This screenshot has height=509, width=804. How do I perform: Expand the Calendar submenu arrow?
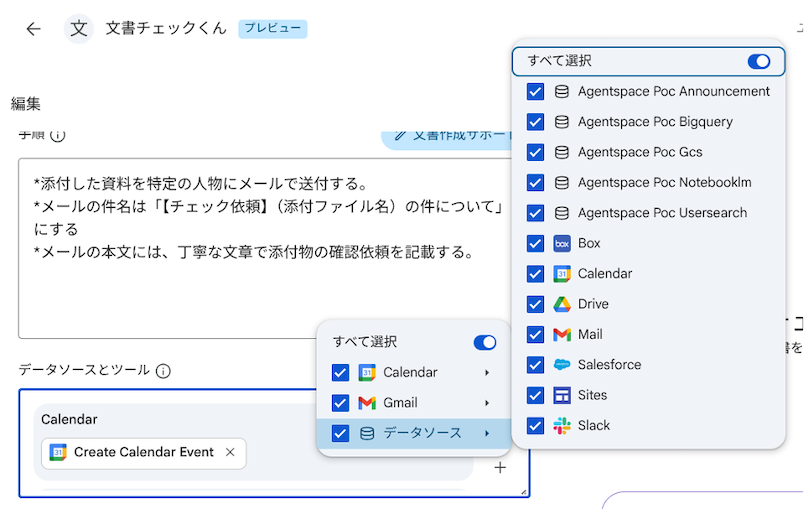[x=487, y=373]
